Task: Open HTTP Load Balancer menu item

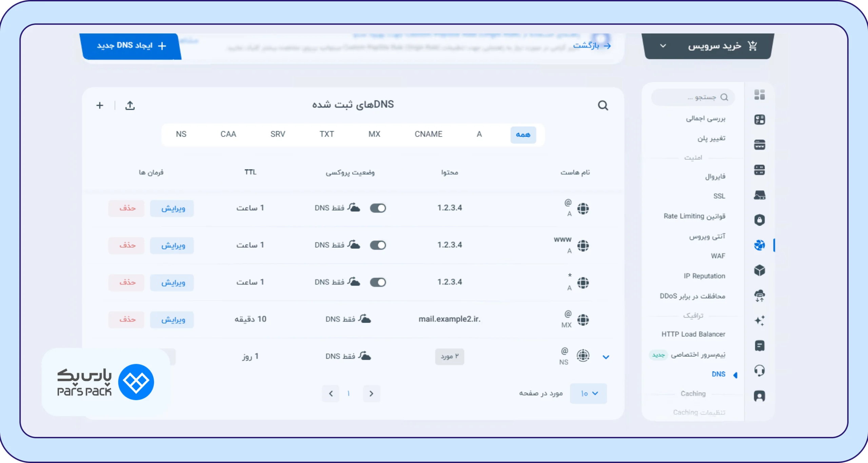Action: pyautogui.click(x=693, y=334)
